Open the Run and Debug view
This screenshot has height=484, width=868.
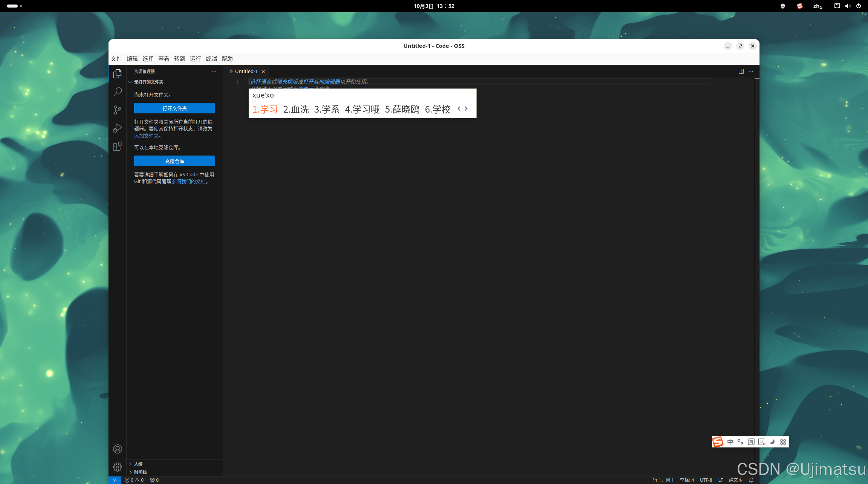pyautogui.click(x=118, y=128)
